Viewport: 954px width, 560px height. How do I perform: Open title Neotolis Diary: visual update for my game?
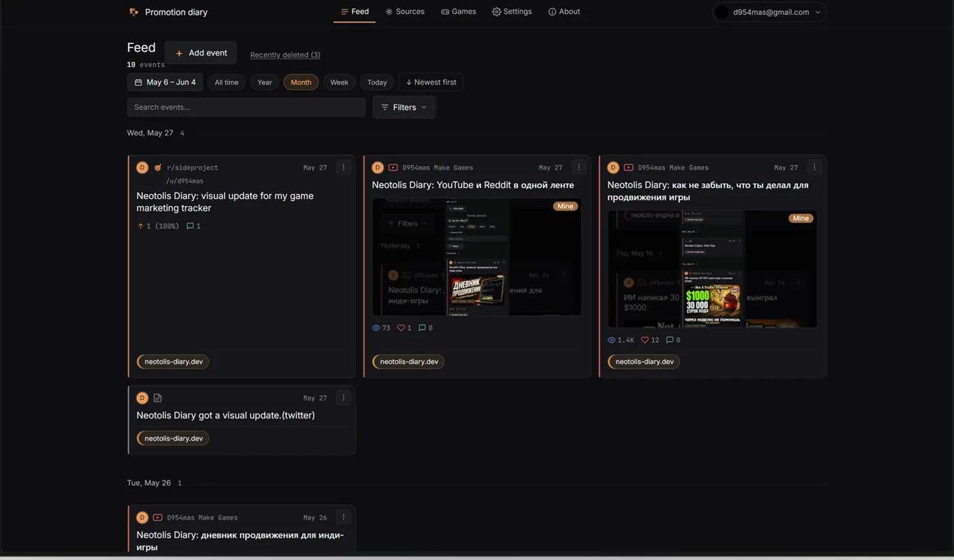point(225,202)
